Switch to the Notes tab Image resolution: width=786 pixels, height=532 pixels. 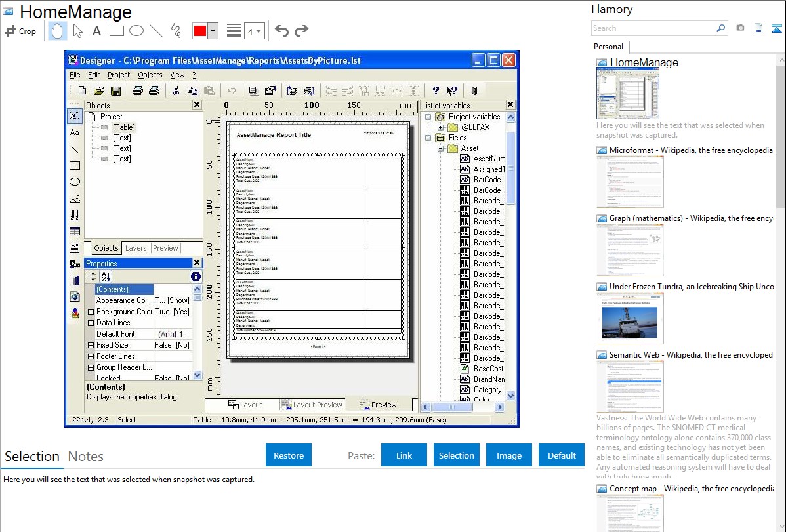(86, 457)
